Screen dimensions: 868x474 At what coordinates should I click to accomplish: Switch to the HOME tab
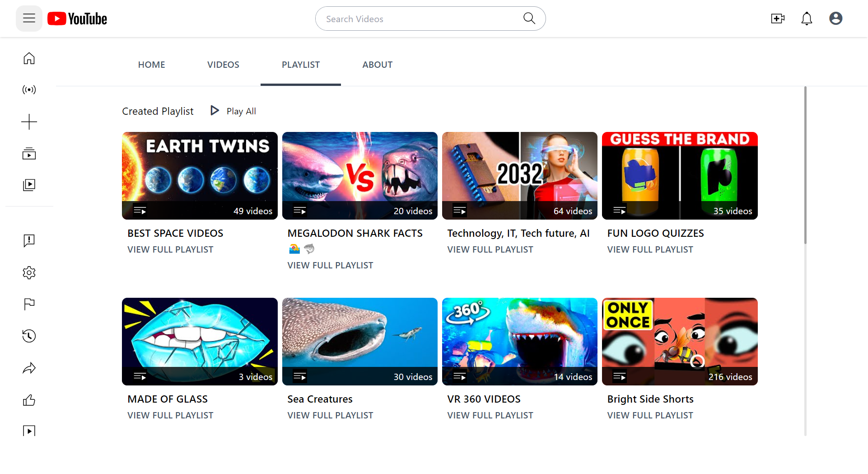[x=151, y=65]
